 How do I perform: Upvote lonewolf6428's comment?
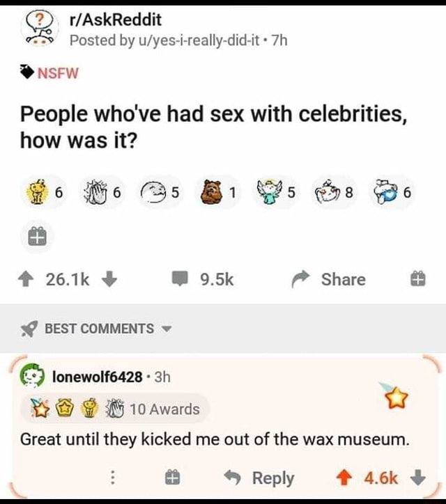coord(344,478)
